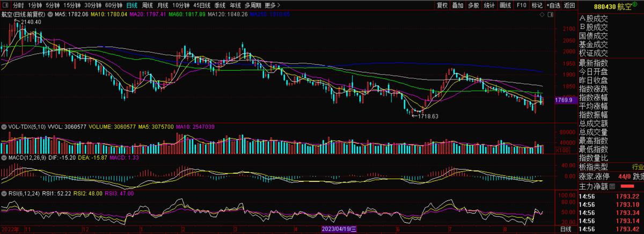This screenshot has width=644, height=234.
Task: Expand the MACD indicator dropdown arrow
Action: click(5, 158)
